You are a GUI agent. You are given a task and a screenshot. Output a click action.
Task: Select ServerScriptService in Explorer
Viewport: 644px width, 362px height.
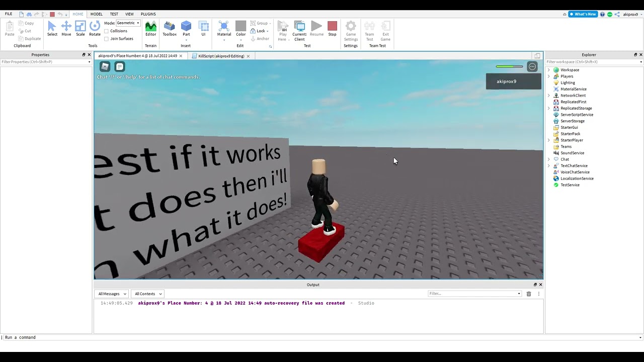577,115
